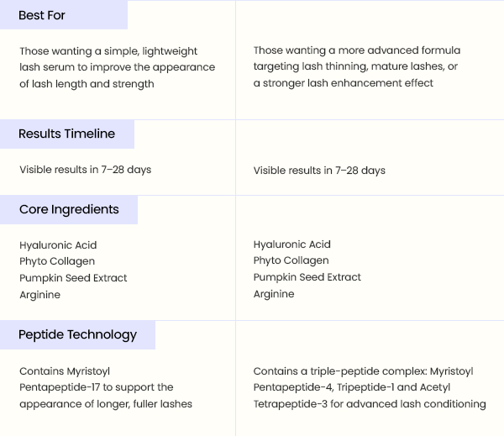Viewport: 504px width, 436px height.
Task: Click Pumpkin Seed Extract in left column
Action: [73, 278]
